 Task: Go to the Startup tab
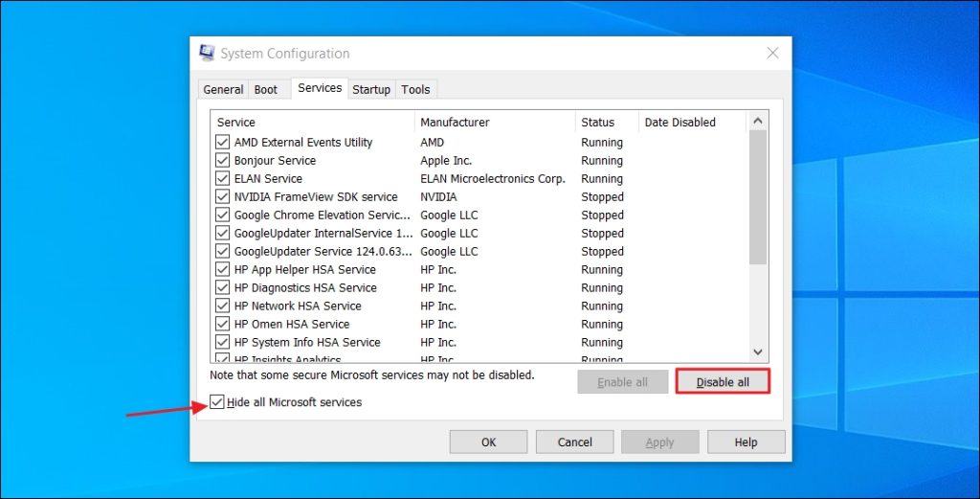pyautogui.click(x=371, y=90)
